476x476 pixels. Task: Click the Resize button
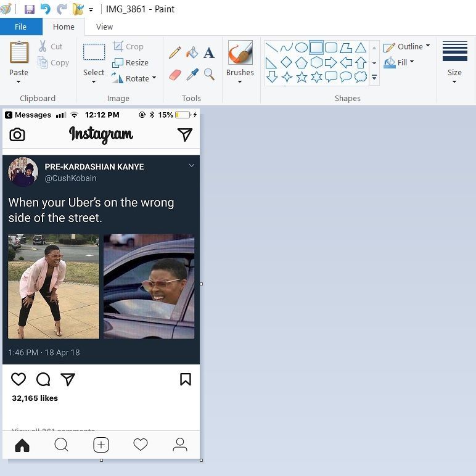click(131, 62)
